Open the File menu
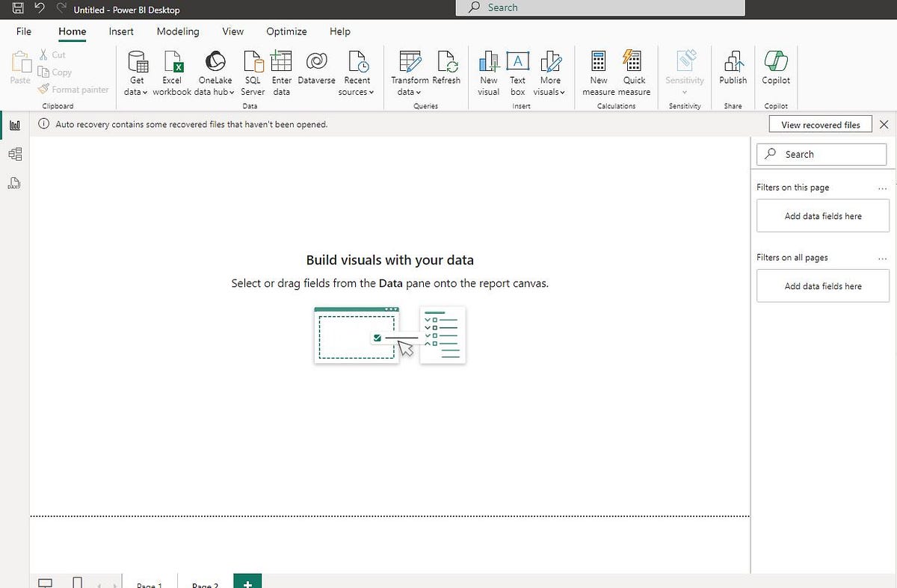The height and width of the screenshot is (588, 897). [x=24, y=31]
